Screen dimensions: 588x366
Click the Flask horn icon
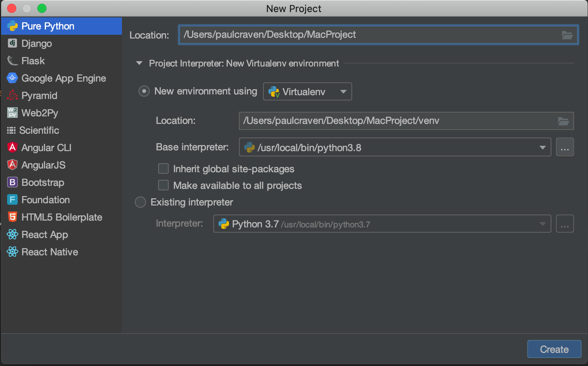(x=12, y=60)
